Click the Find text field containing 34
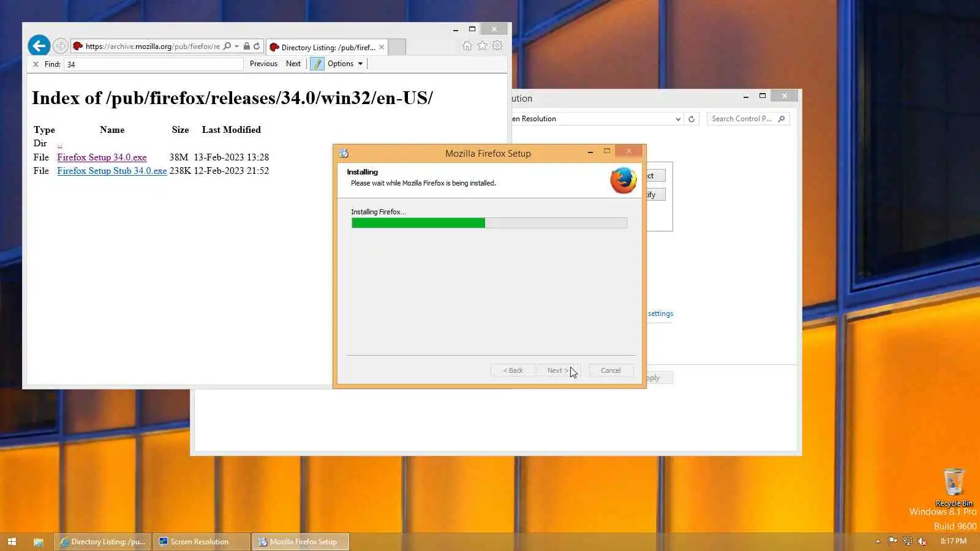 (153, 64)
